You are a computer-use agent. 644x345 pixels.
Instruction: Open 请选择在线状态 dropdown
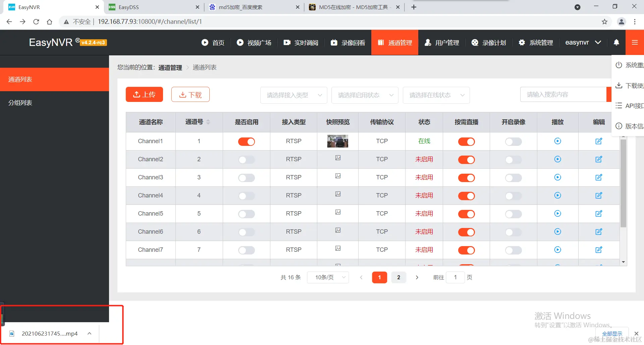pyautogui.click(x=436, y=95)
